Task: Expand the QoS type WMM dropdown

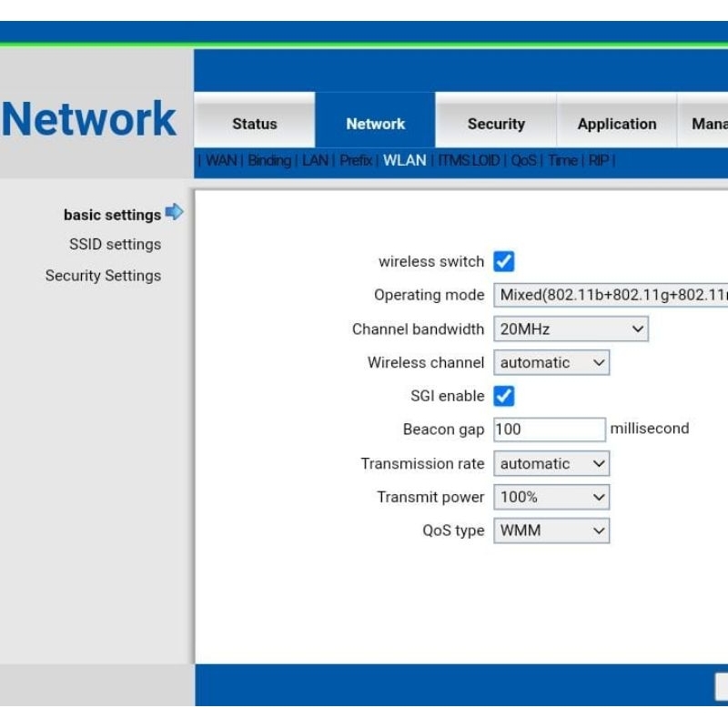Action: [x=551, y=531]
